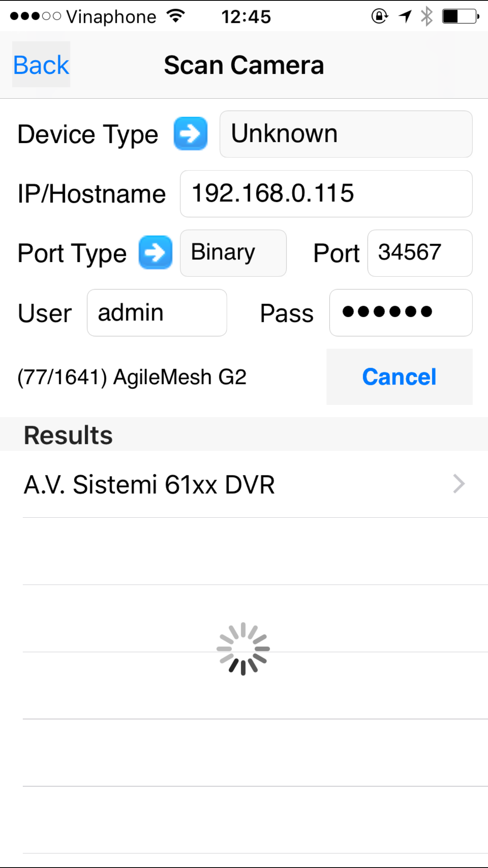
Task: Tap the loading spinner in results
Action: (x=243, y=649)
